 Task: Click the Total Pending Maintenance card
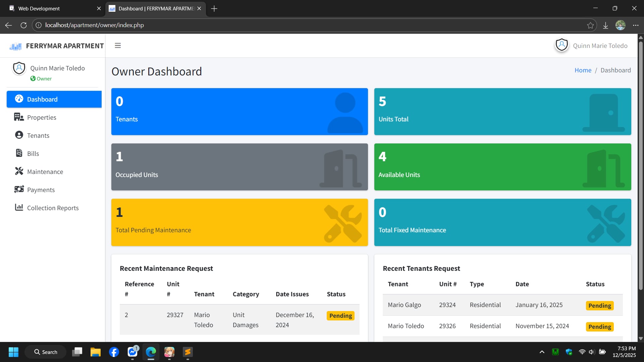tap(239, 222)
